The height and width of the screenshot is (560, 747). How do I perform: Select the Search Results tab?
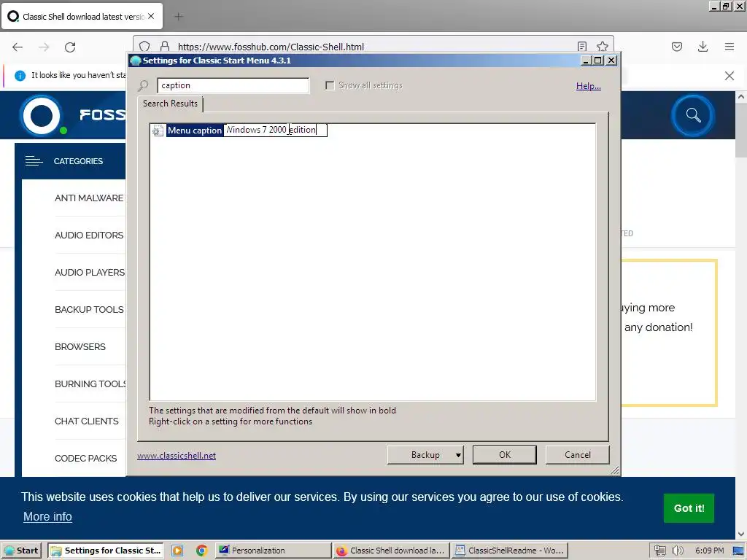170,104
